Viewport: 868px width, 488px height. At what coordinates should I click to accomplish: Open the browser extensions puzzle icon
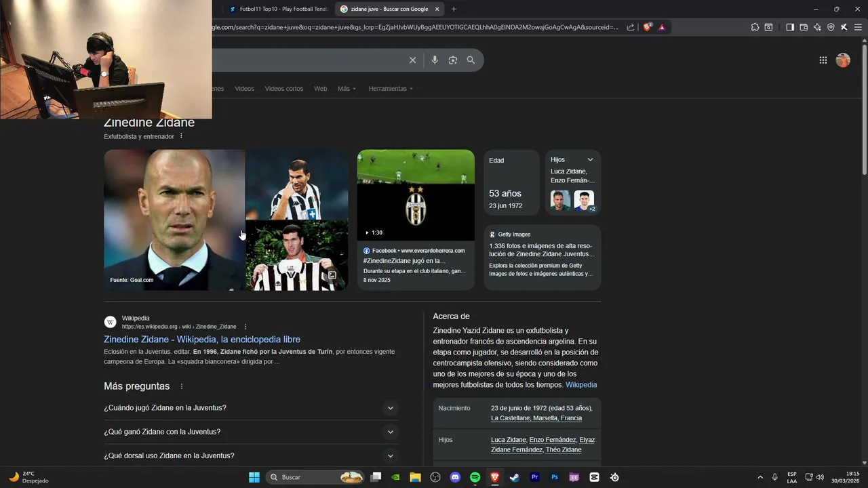point(755,27)
